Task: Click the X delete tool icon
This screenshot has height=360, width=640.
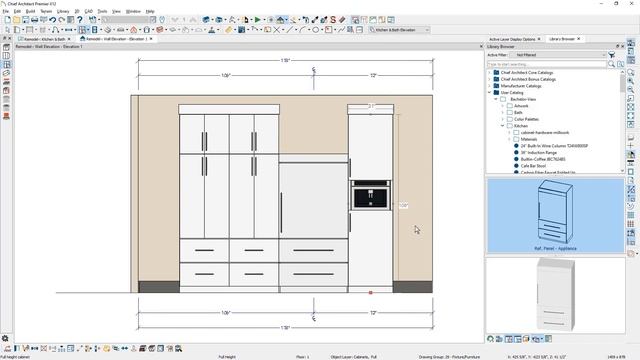Action: [277, 30]
